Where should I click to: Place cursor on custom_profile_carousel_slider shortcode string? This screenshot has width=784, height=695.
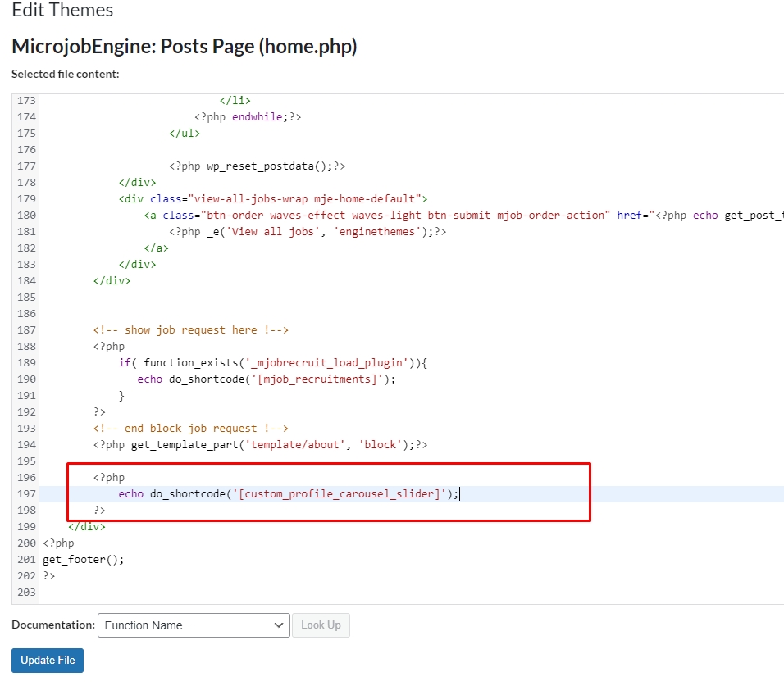[341, 494]
